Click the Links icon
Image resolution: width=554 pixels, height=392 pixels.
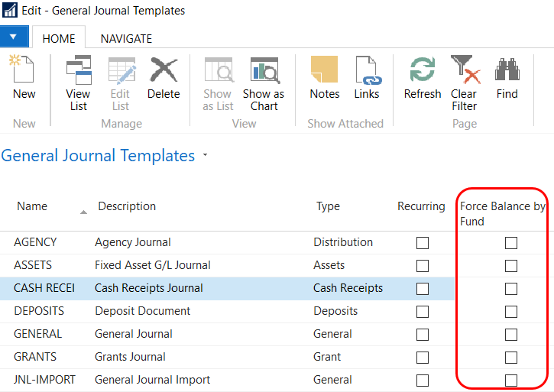(x=367, y=71)
